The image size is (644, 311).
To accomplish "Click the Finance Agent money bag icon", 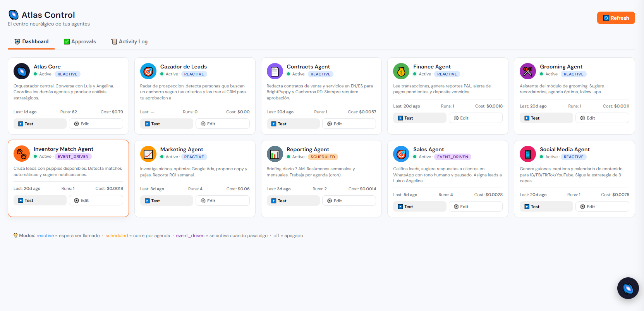I will point(401,71).
